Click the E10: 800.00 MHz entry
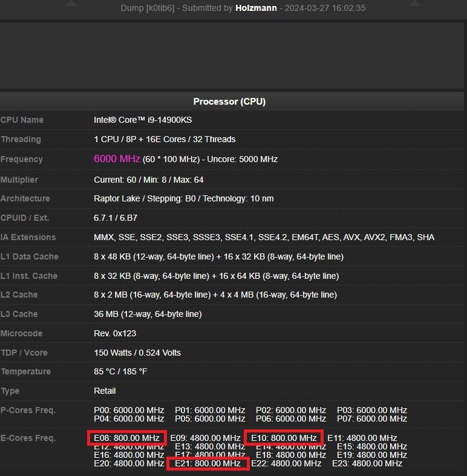467x476 pixels. pyautogui.click(x=284, y=438)
